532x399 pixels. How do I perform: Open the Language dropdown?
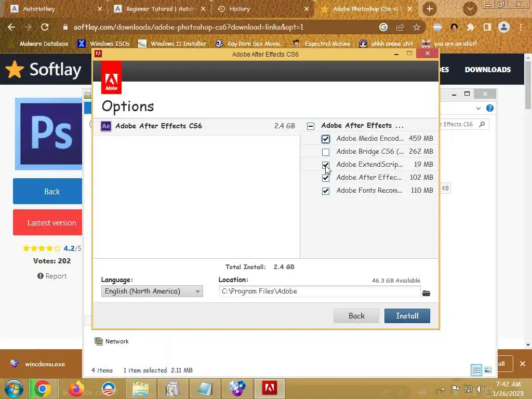152,291
